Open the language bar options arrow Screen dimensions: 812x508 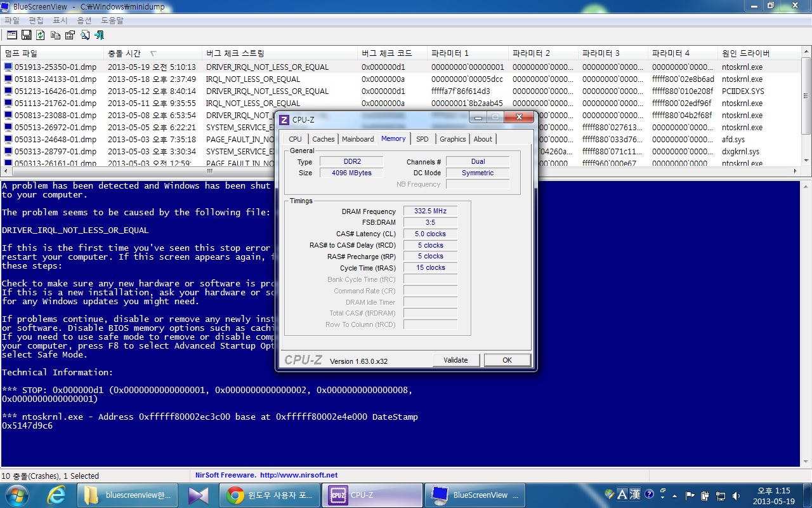click(x=662, y=498)
